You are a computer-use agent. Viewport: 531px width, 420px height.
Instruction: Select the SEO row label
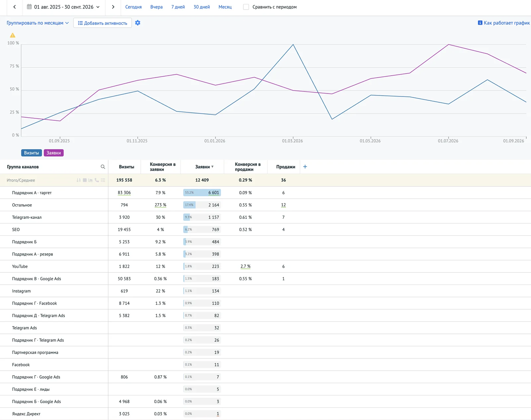click(x=16, y=229)
